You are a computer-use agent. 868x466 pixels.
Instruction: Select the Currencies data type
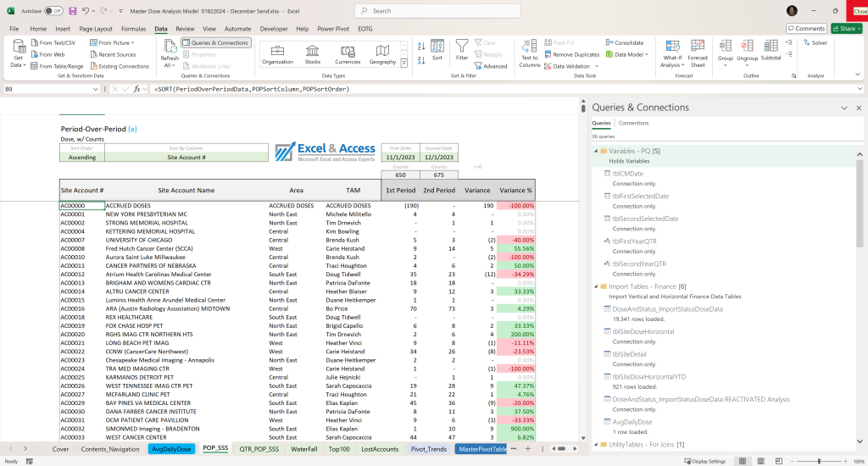(348, 54)
